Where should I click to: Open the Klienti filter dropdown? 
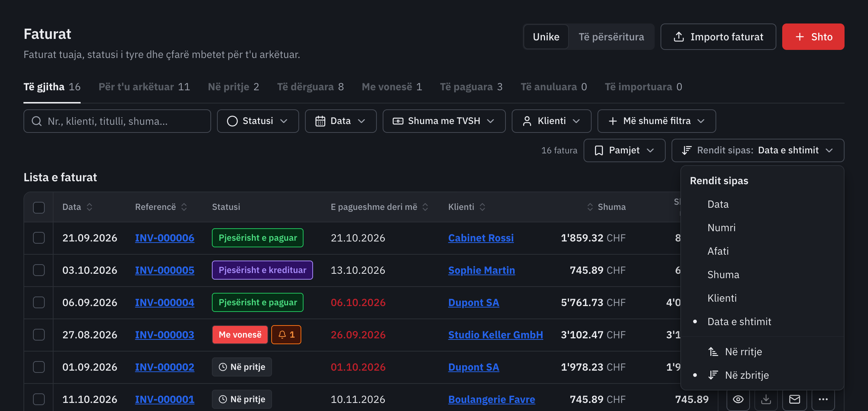pos(551,121)
